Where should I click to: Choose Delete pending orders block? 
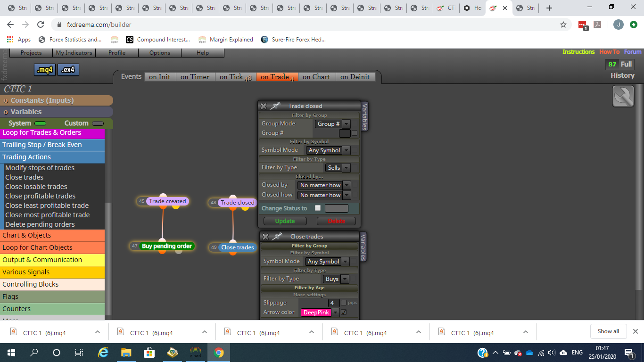(x=40, y=224)
